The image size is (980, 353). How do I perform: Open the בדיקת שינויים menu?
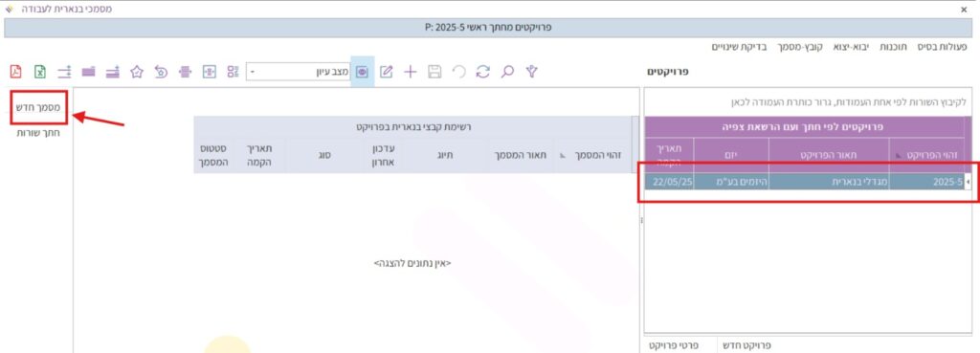pos(740,47)
